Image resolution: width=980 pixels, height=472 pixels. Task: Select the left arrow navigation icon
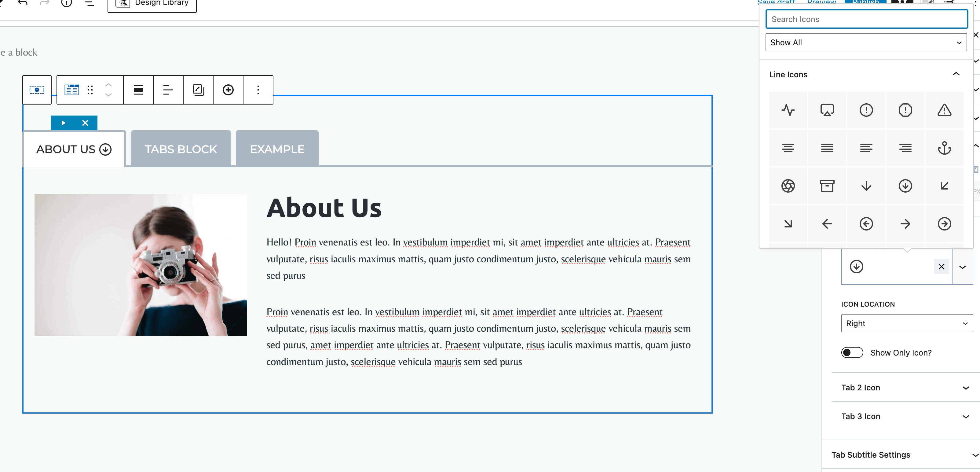pos(826,223)
